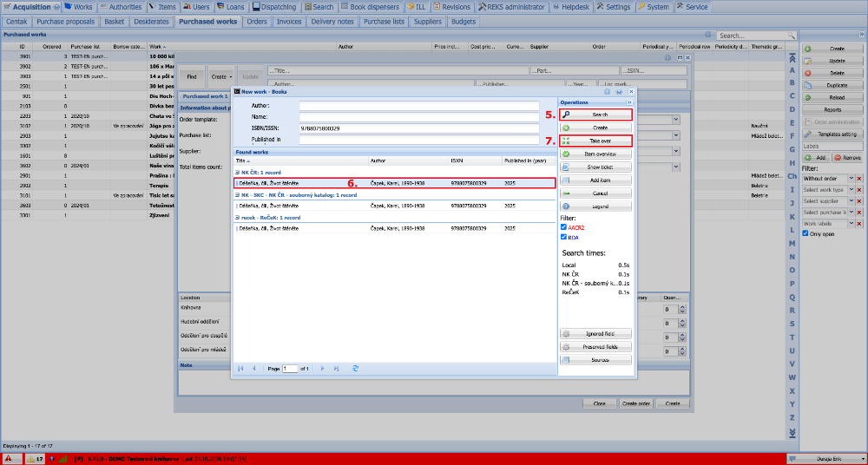Click Take over in the Operations panel
Image resolution: width=868 pixels, height=465 pixels.
point(595,141)
